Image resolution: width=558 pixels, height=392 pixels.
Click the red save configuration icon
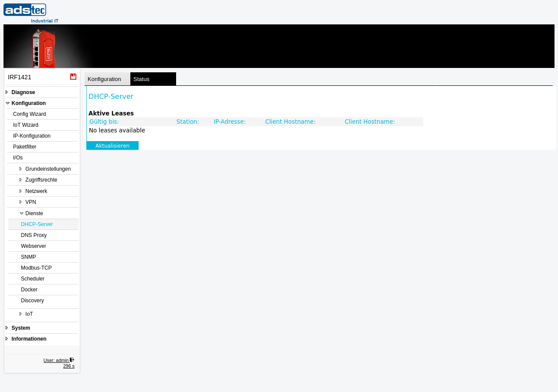73,77
